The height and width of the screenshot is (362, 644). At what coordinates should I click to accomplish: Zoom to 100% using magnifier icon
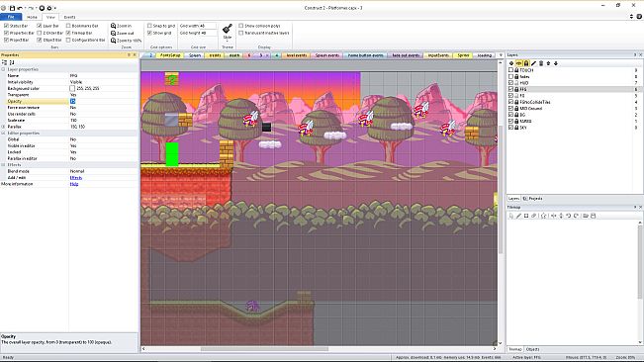click(114, 41)
